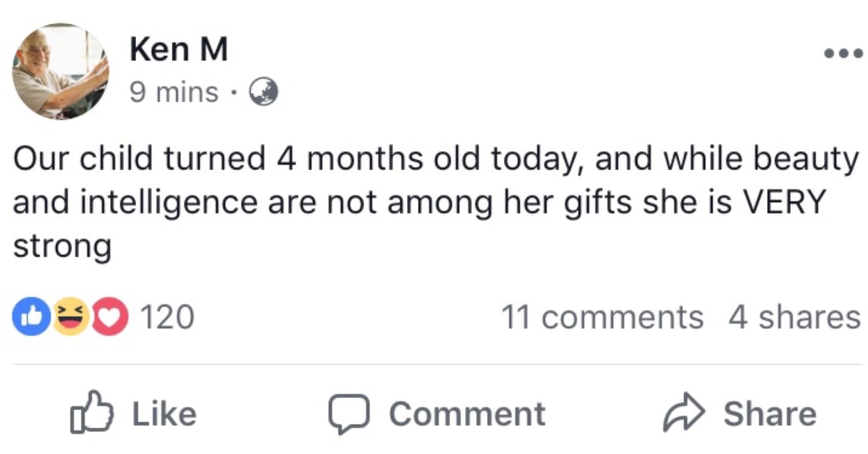Click the speech bubble icon beside Comment
This screenshot has height=454, width=868.
pyautogui.click(x=349, y=414)
